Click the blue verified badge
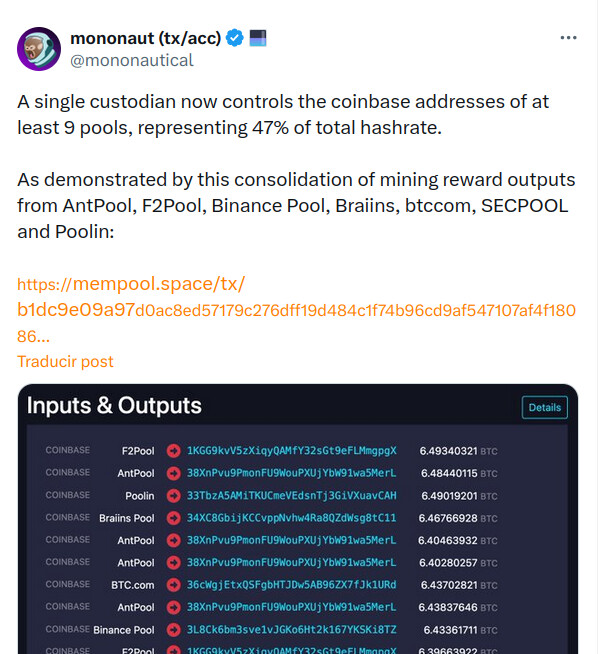The width and height of the screenshot is (606, 654). (x=235, y=38)
